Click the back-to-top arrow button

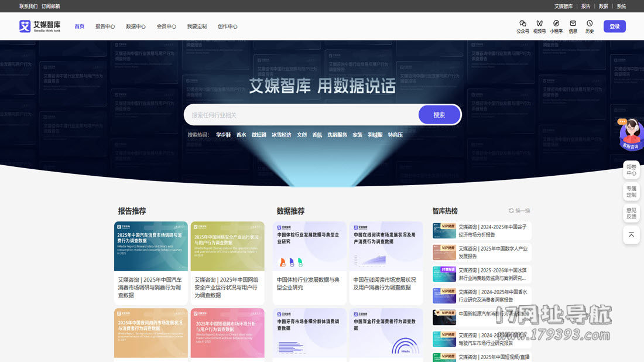(631, 234)
